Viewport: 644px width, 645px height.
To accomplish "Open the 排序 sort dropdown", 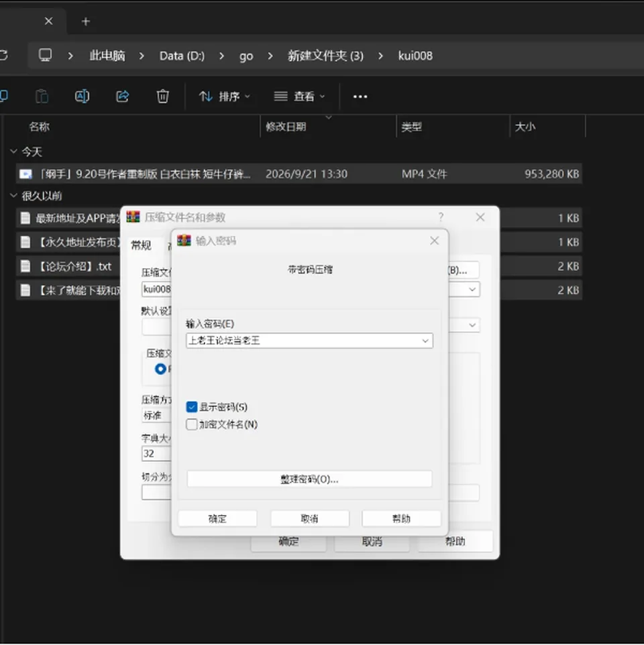I will tap(225, 97).
